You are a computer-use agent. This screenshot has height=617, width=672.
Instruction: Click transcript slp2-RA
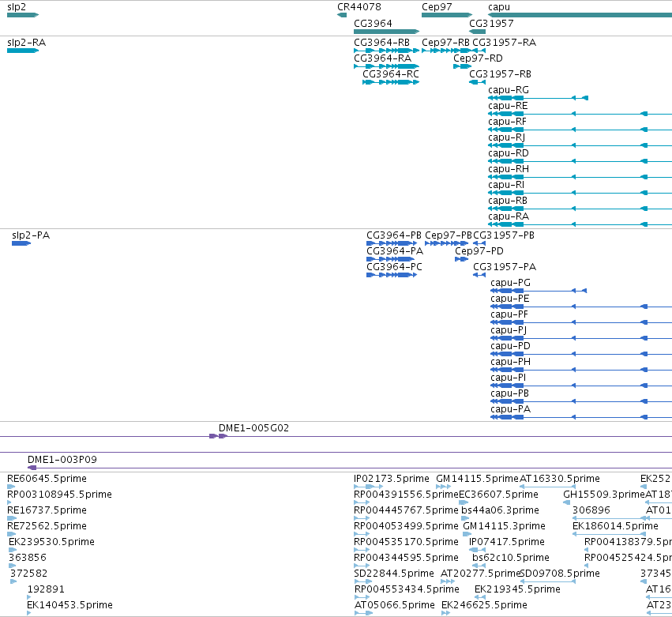point(23,51)
